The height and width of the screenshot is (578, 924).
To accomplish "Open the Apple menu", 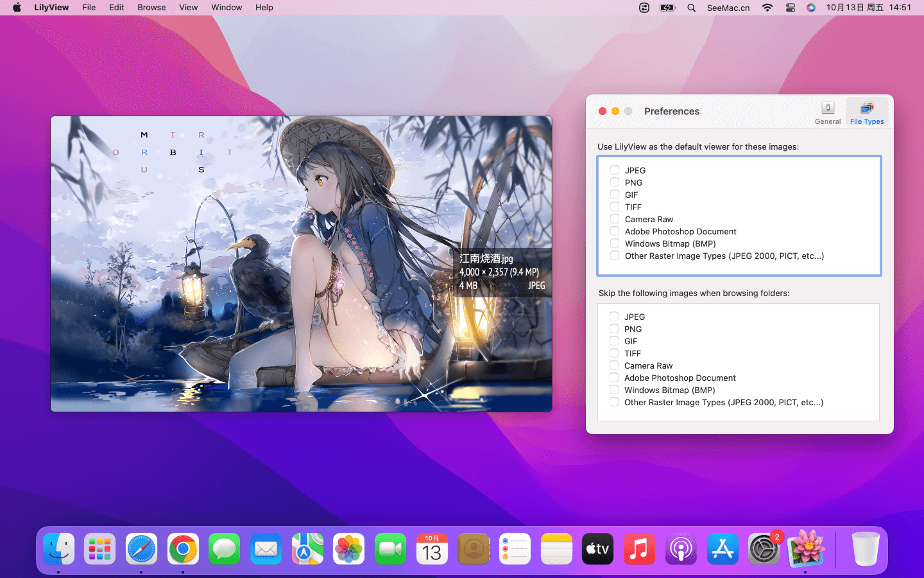I will [x=17, y=8].
